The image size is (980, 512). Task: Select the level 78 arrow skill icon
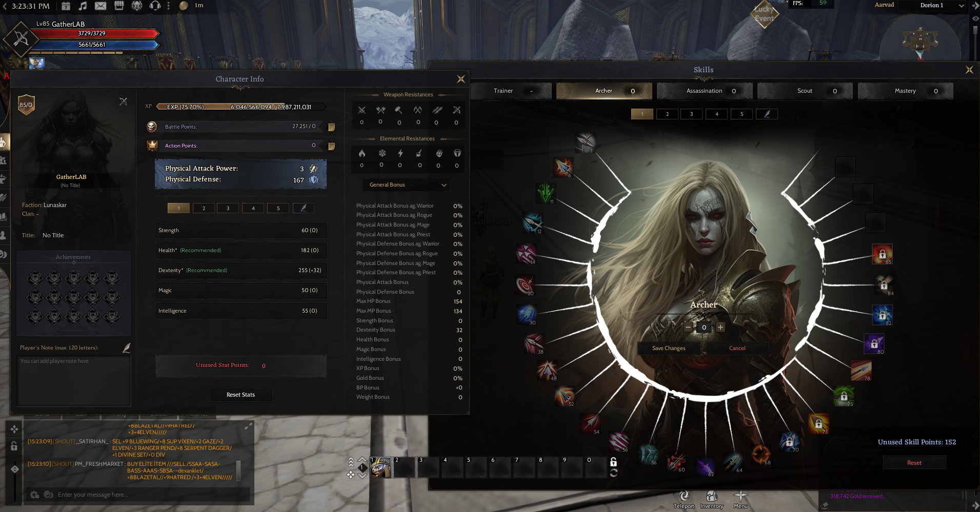861,370
